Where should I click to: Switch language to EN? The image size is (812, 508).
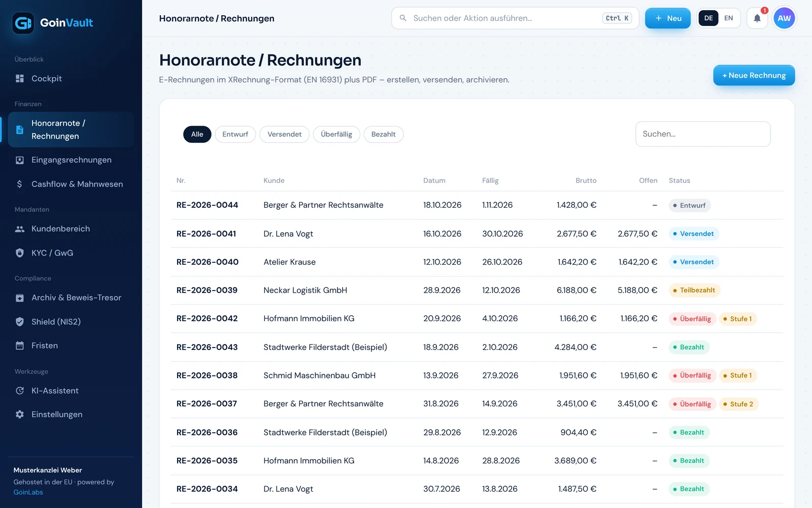pos(728,18)
